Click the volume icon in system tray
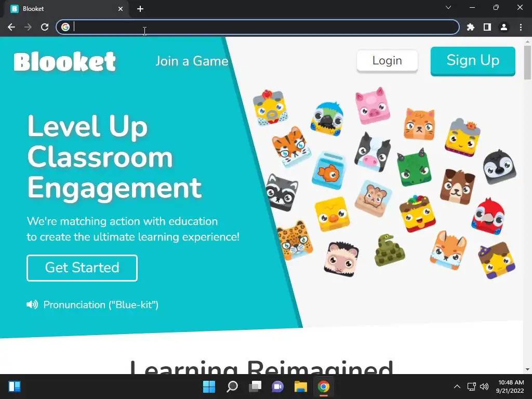This screenshot has height=399, width=532. [484, 387]
